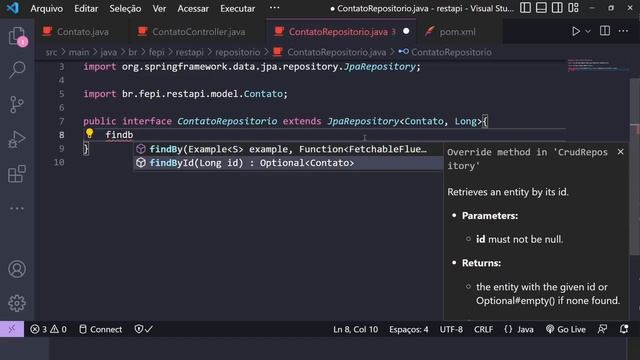Screen dimensions: 640x360
Task: Click the ContatoRepositorio interface breadcrumb symbol
Action: [x=451, y=52]
